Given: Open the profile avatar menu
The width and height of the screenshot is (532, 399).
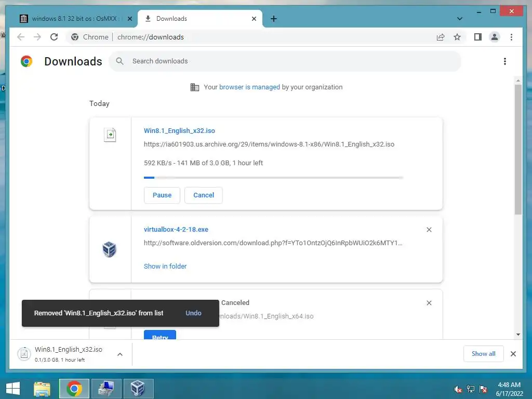Looking at the screenshot, I should point(495,37).
